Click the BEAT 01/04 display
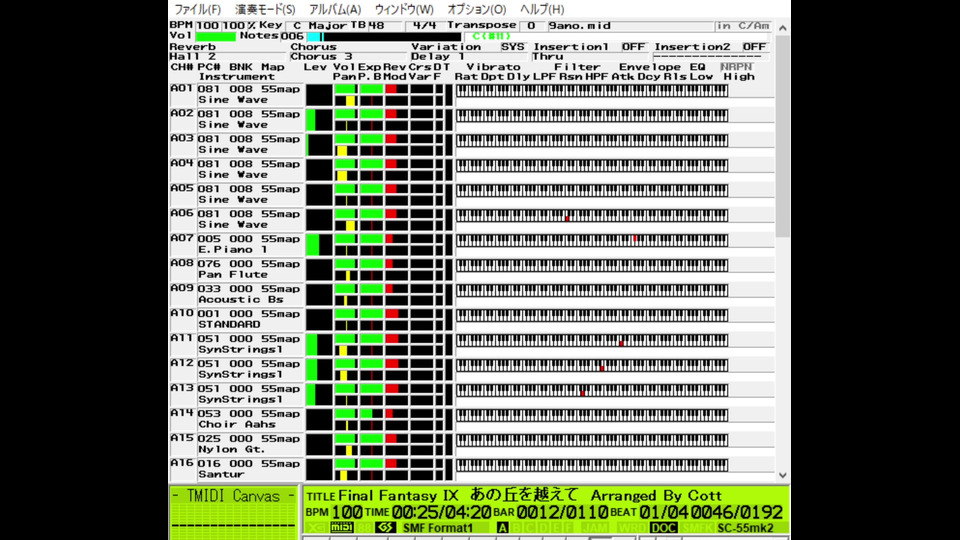Image resolution: width=960 pixels, height=540 pixels. [664, 512]
